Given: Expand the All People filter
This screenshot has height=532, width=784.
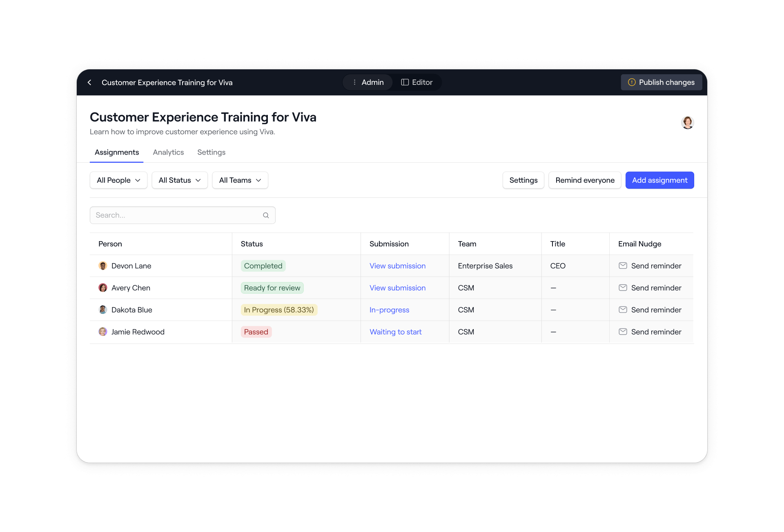Looking at the screenshot, I should coord(118,180).
